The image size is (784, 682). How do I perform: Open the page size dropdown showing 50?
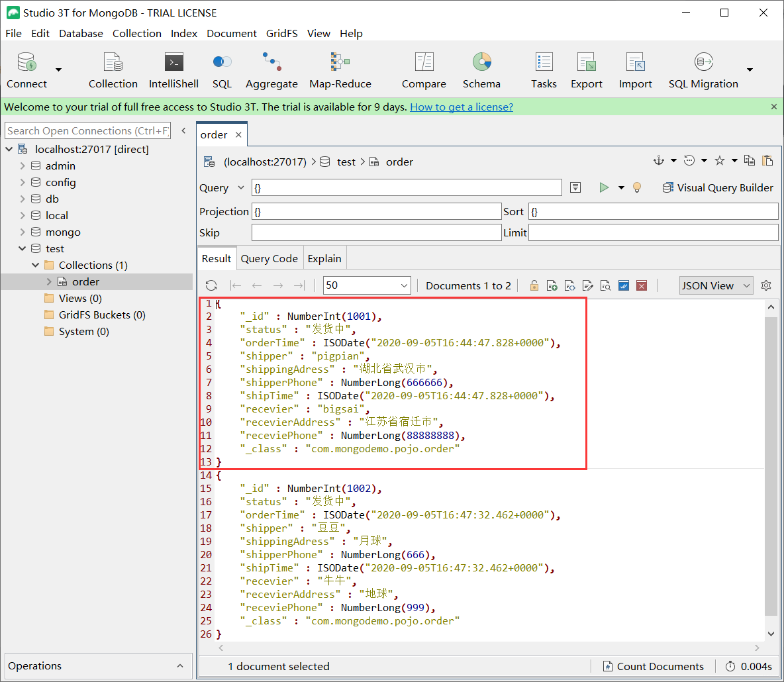(367, 286)
